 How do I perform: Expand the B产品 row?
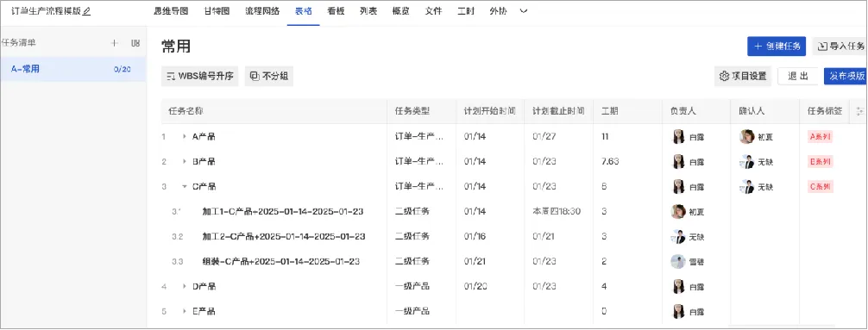click(185, 161)
